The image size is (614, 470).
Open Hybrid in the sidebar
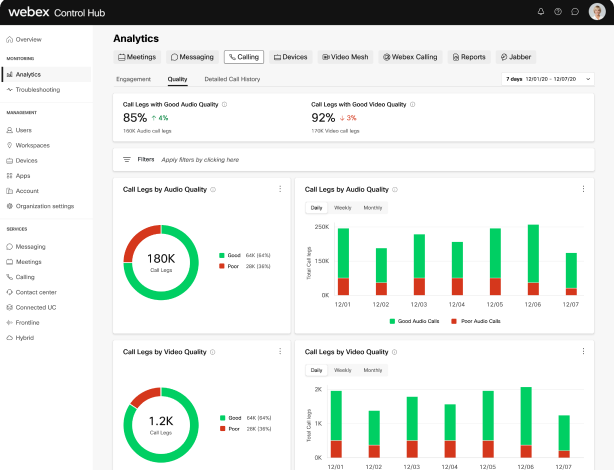click(20, 338)
